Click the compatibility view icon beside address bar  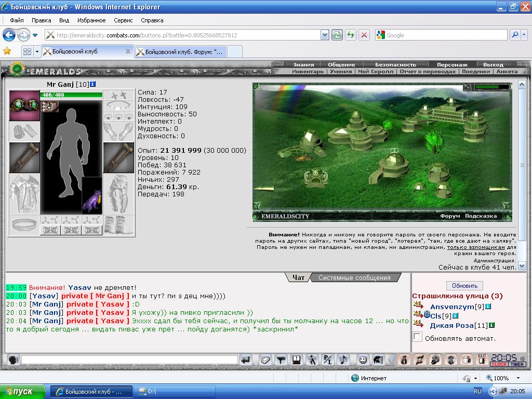[337, 35]
